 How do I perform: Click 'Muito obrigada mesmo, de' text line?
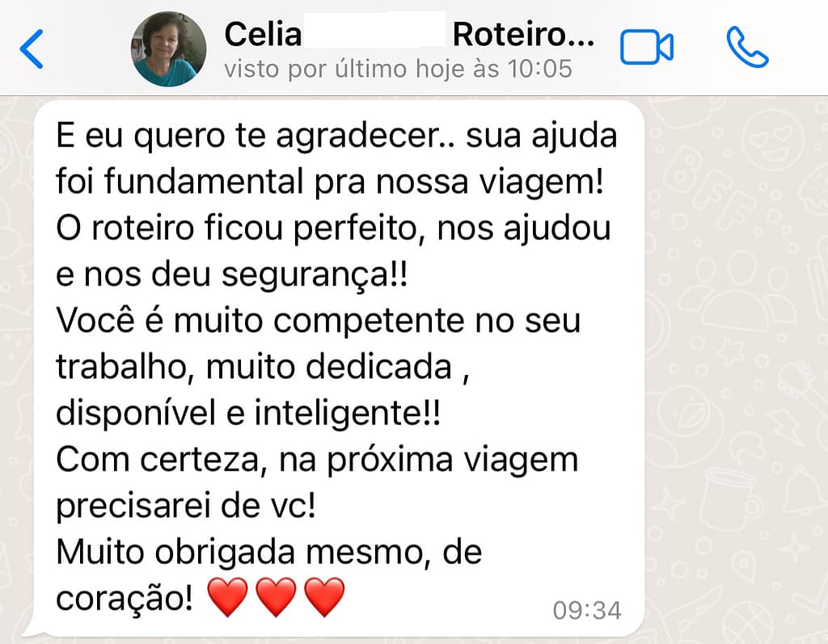(268, 552)
